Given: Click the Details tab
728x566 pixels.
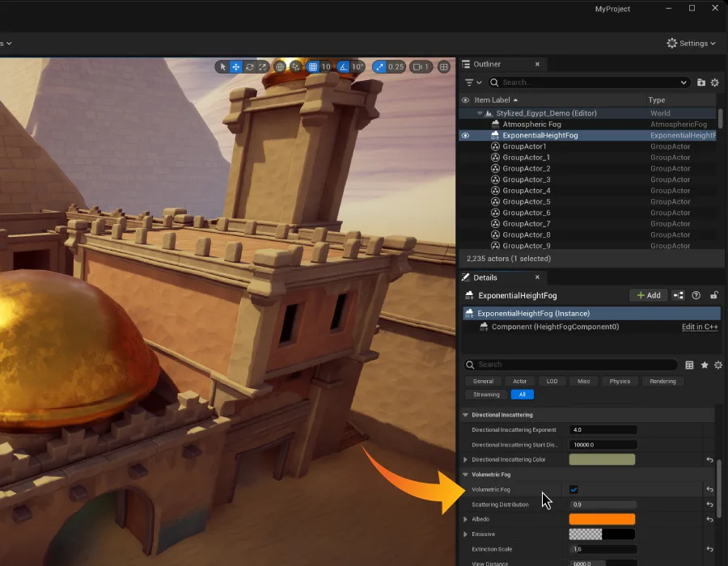Looking at the screenshot, I should (x=485, y=277).
